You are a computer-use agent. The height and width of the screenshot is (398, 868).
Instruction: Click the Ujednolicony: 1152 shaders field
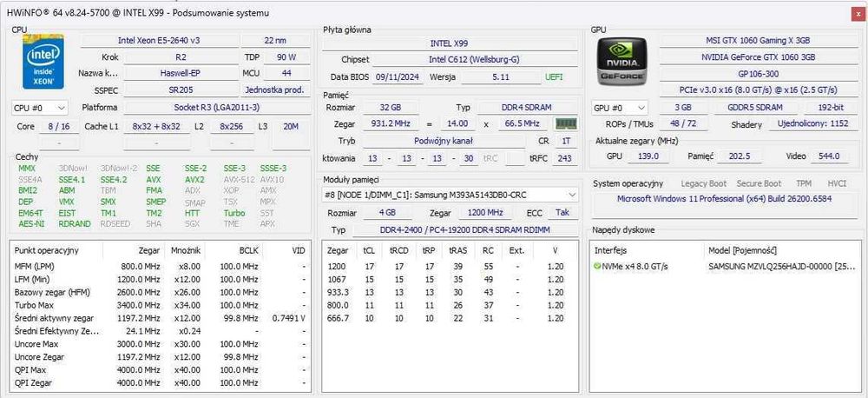point(812,124)
